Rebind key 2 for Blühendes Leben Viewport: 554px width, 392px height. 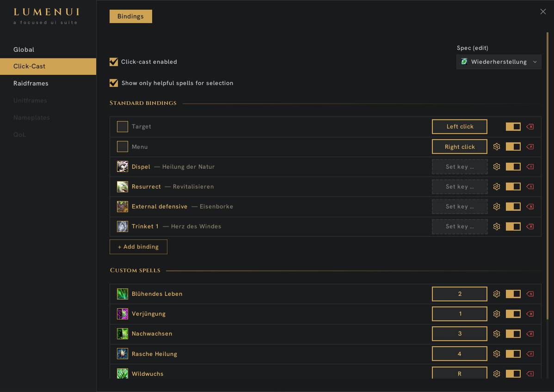tap(459, 294)
